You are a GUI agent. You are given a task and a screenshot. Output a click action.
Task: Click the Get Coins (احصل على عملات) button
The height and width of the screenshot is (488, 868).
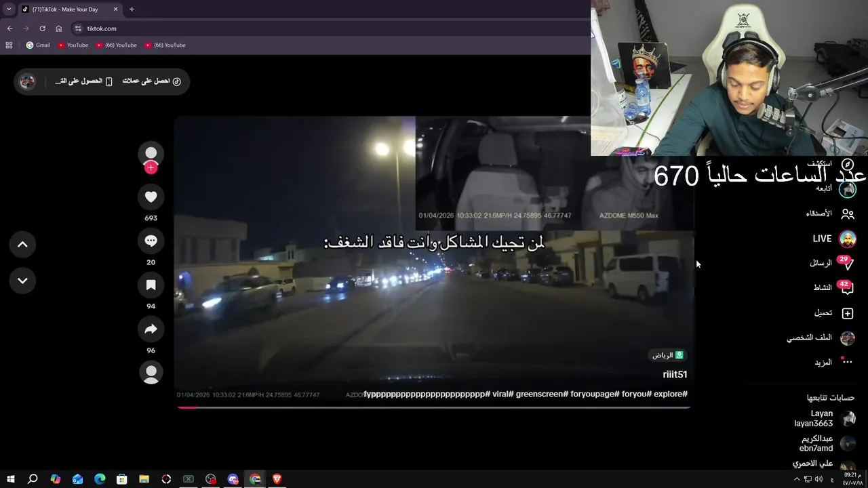click(x=151, y=81)
